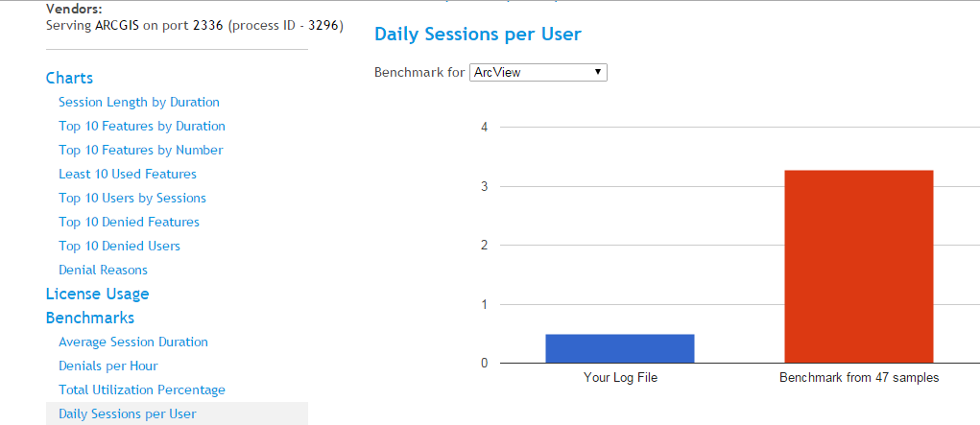Click the Benchmark from 47 samples label
The height and width of the screenshot is (425, 980).
[858, 378]
